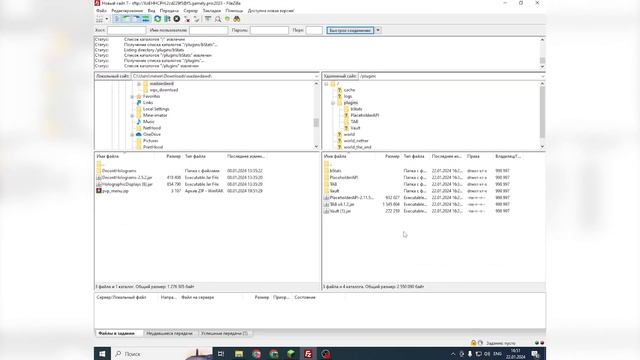This screenshot has width=640, height=360.
Task: Refresh file and folder lists
Action: click(x=158, y=19)
